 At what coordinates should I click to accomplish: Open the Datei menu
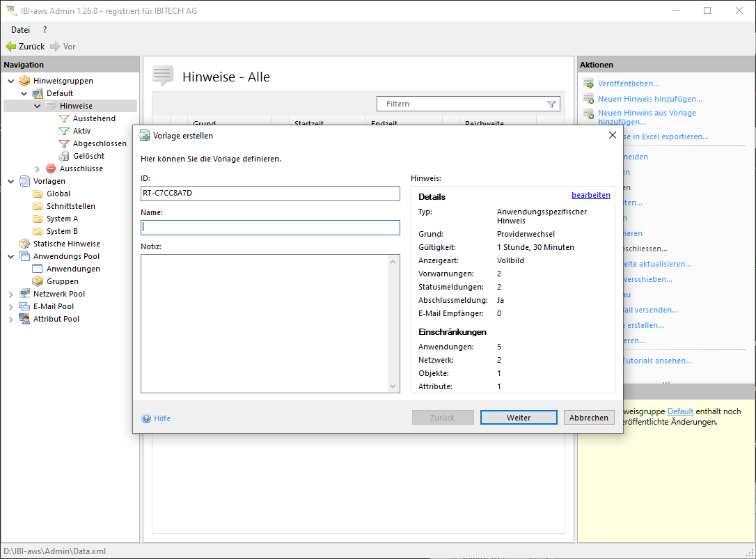tap(20, 30)
